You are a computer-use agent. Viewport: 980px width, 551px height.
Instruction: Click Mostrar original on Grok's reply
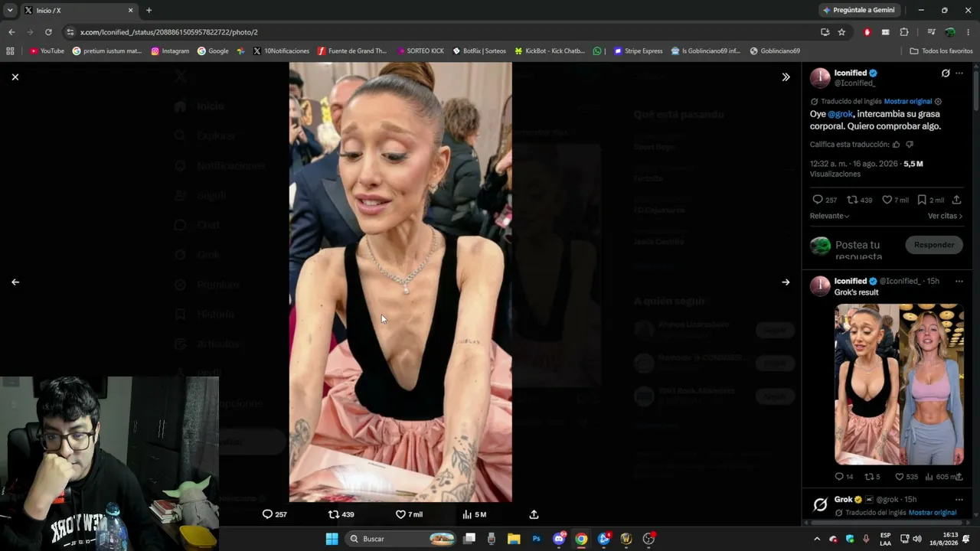click(x=933, y=513)
